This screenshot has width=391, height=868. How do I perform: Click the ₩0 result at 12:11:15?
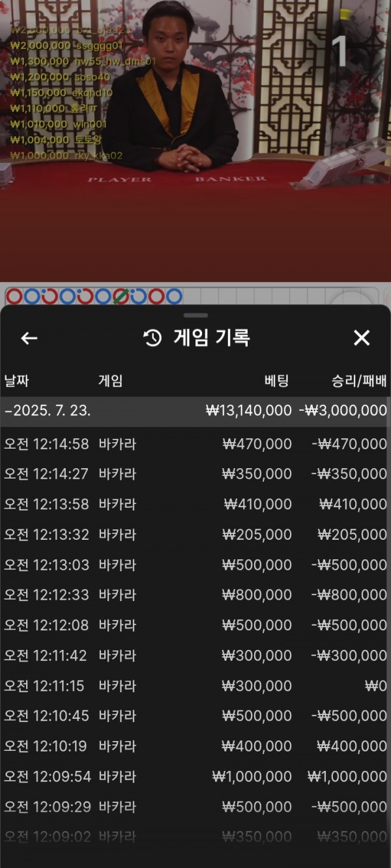point(375,686)
